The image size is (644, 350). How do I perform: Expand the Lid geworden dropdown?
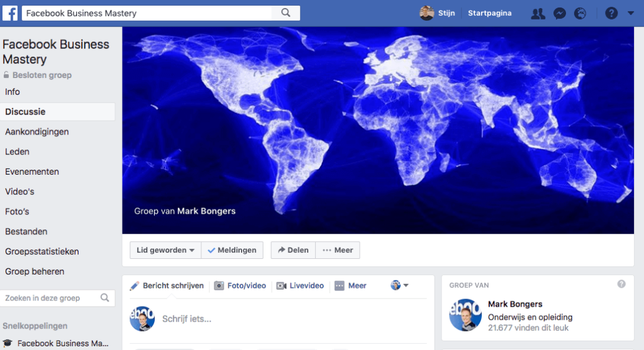pos(165,250)
